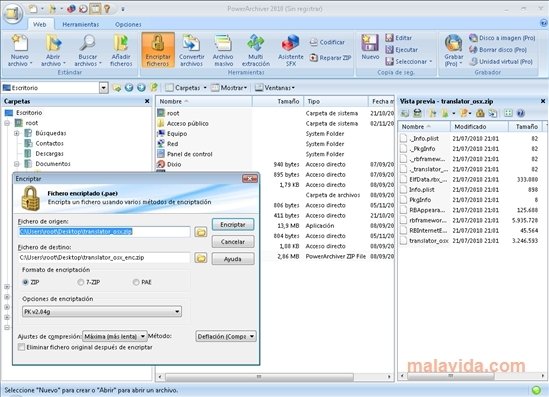Click the help icon in Vista previa toolbar
This screenshot has width=549, height=397.
point(520,113)
